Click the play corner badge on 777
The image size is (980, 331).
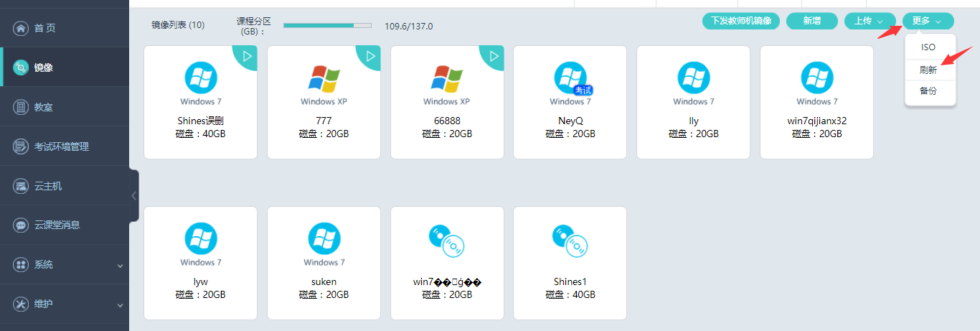pyautogui.click(x=370, y=56)
